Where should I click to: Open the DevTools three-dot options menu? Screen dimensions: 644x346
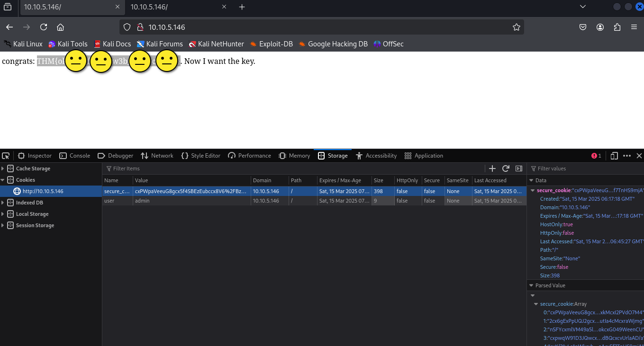pos(627,156)
